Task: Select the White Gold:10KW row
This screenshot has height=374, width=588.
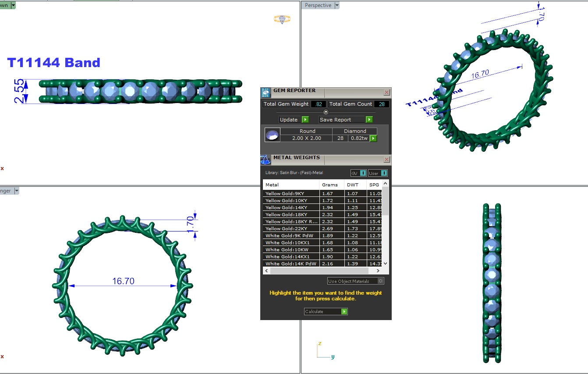Action: [x=291, y=249]
